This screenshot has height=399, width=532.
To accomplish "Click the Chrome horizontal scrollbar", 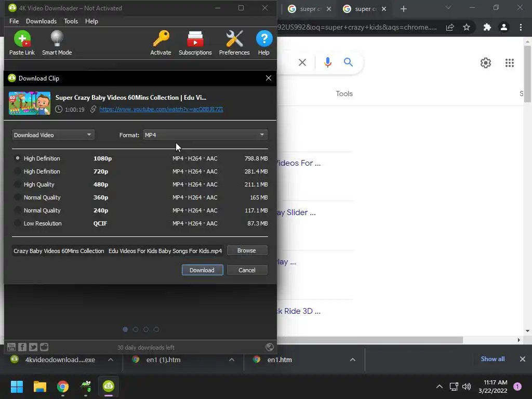I will click(x=370, y=340).
